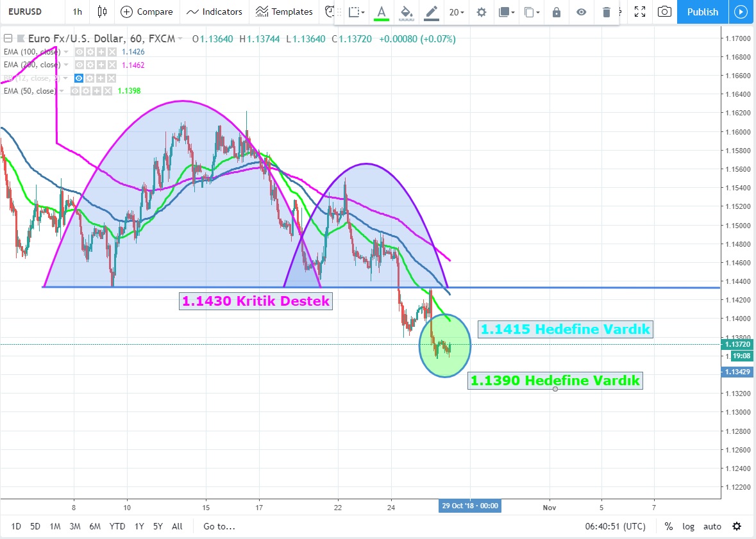This screenshot has height=539, width=756.
Task: Click the fullscreen mode icon
Action: [x=639, y=12]
